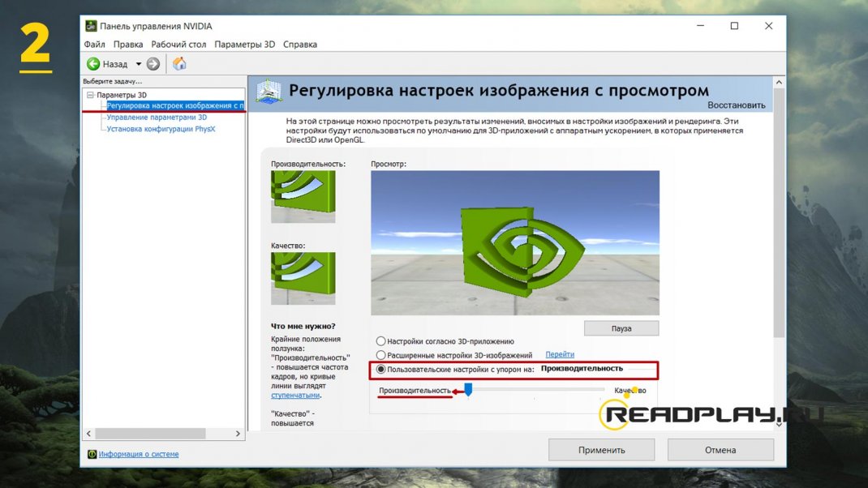Open the Home icon in toolbar
The image size is (868, 488).
179,63
